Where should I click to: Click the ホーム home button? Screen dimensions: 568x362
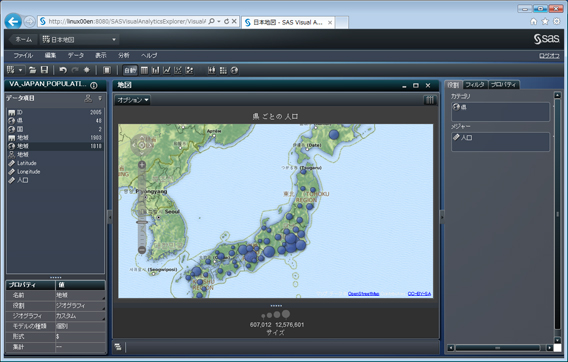[x=24, y=39]
